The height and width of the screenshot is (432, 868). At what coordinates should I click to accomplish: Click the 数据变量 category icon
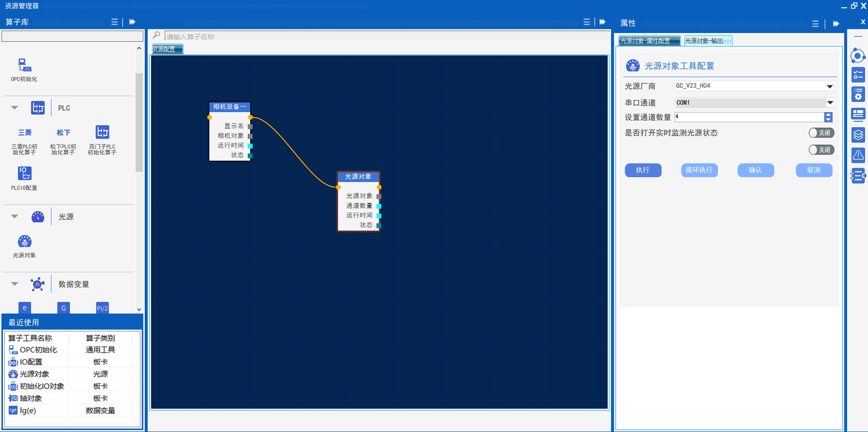(38, 284)
